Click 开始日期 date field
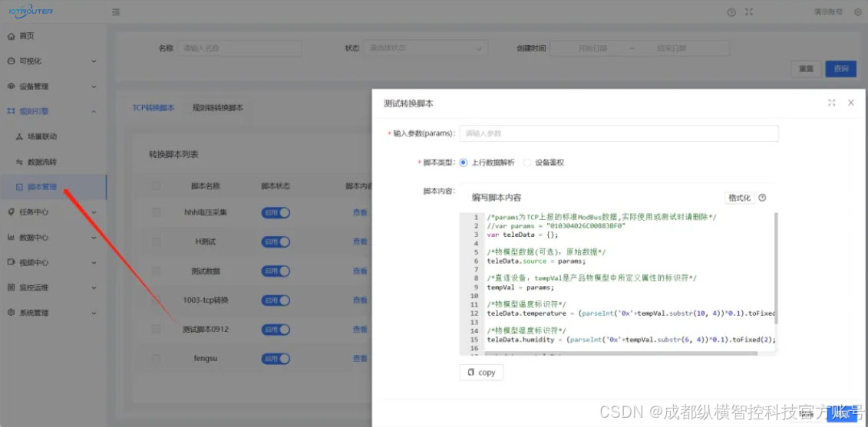Image resolution: width=868 pixels, height=427 pixels. click(592, 48)
